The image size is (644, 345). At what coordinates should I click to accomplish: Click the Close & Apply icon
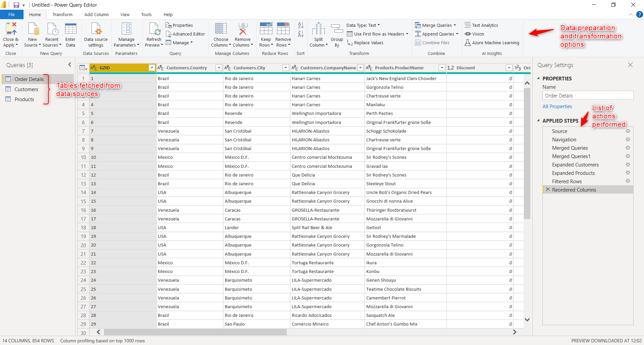[x=11, y=29]
